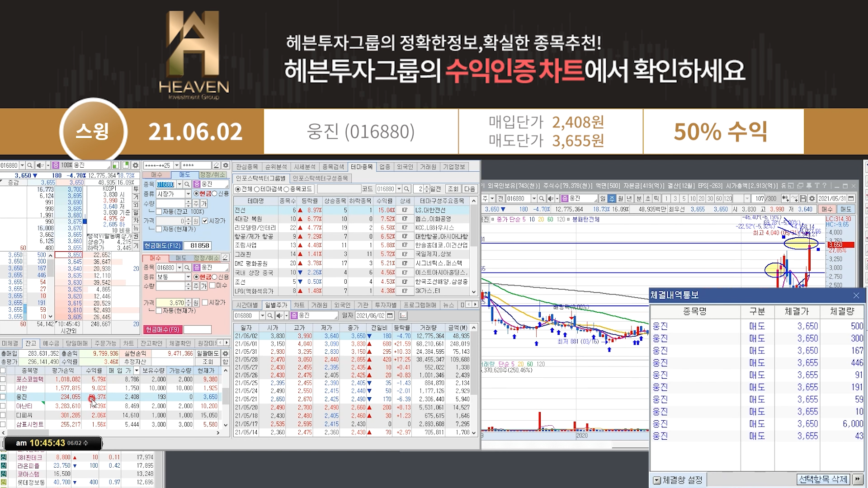This screenshot has height=488, width=868.
Task: Check 시장가 checkbox in buy form
Action: point(205,302)
